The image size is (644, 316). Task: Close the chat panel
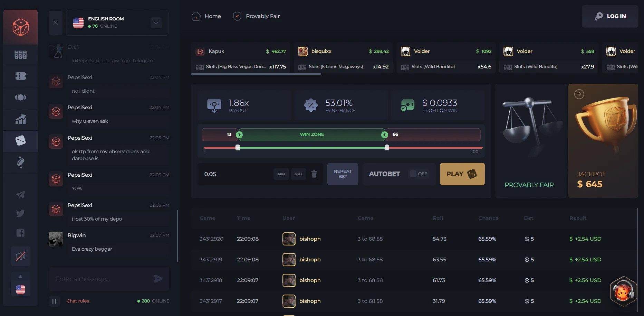click(56, 23)
